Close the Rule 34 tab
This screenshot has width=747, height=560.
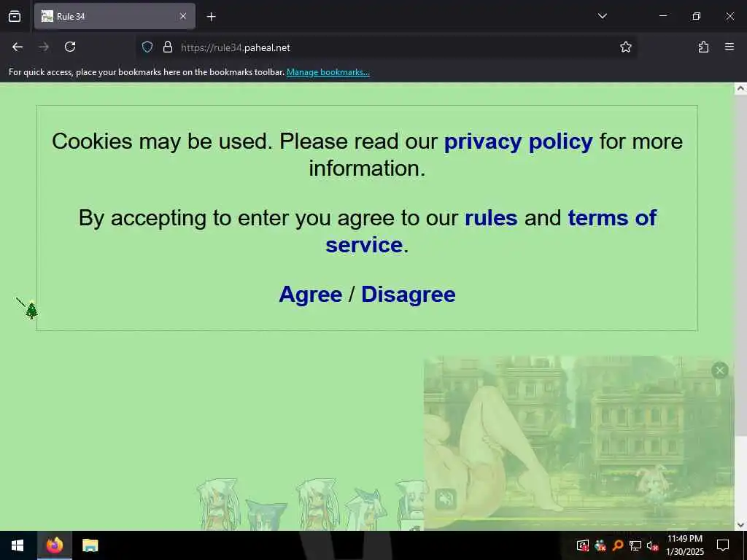click(183, 16)
